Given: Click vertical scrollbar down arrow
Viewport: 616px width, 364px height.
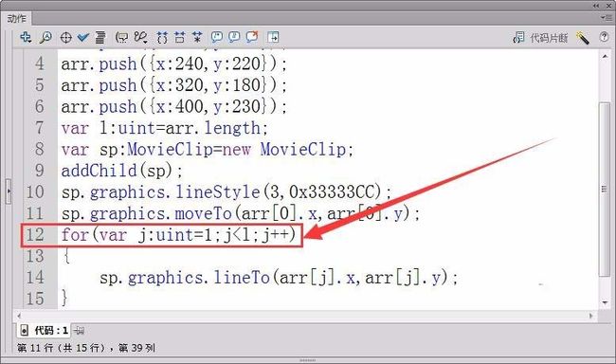Looking at the screenshot, I should 605,303.
